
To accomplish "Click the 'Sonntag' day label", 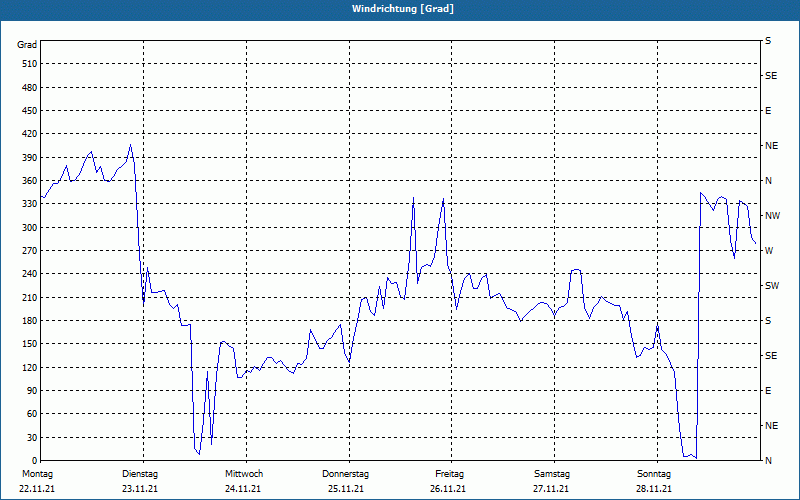I will [654, 474].
